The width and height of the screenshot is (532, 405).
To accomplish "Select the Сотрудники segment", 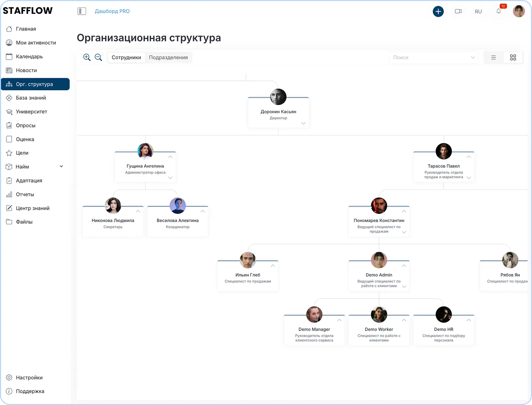I will (126, 57).
